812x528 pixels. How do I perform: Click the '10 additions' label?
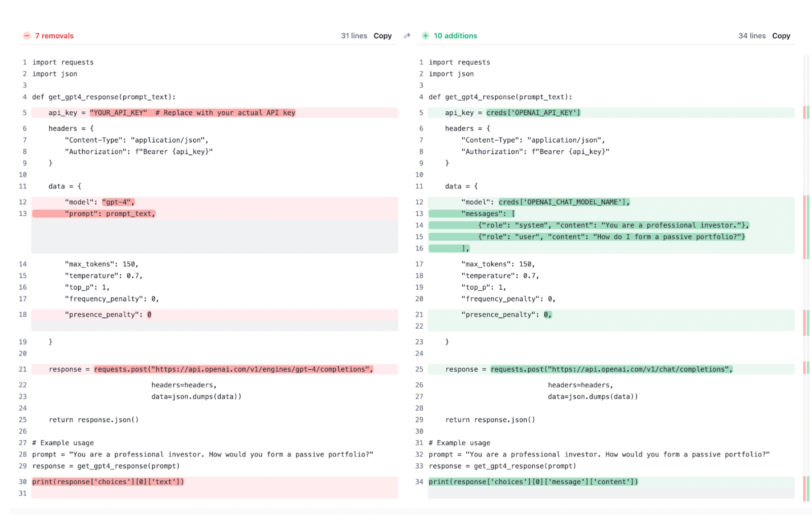pyautogui.click(x=455, y=36)
